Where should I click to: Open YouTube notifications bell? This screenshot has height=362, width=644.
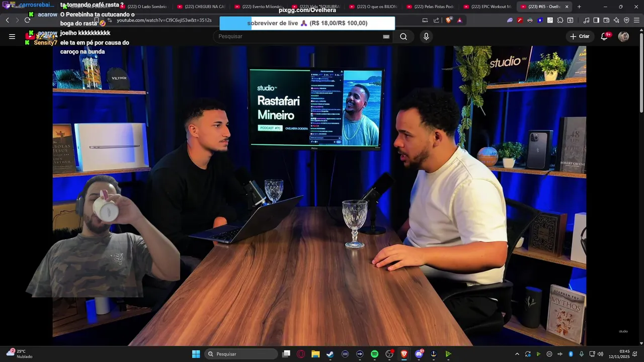tap(605, 36)
